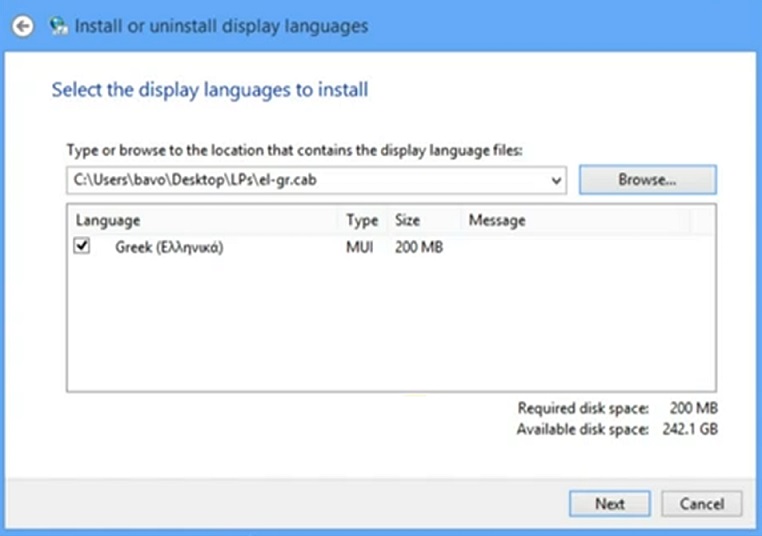The height and width of the screenshot is (536, 762).
Task: Click the 'Select the display languages to install' heading
Action: (x=210, y=90)
